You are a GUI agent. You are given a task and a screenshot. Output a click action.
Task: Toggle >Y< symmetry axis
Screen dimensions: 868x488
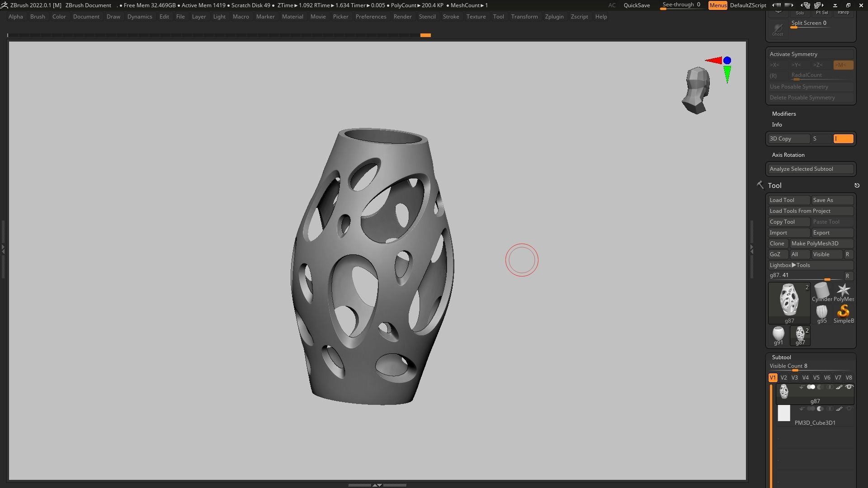[800, 65]
